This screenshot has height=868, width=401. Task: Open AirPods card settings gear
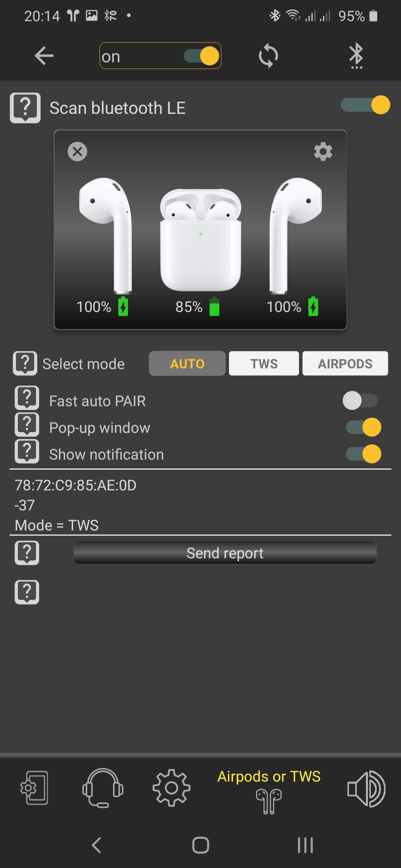point(323,151)
